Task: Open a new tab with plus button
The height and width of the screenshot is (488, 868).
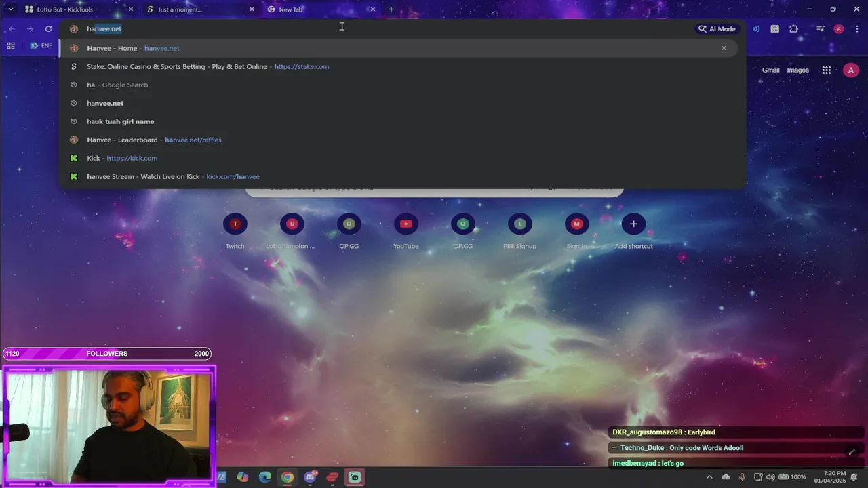Action: pyautogui.click(x=391, y=9)
